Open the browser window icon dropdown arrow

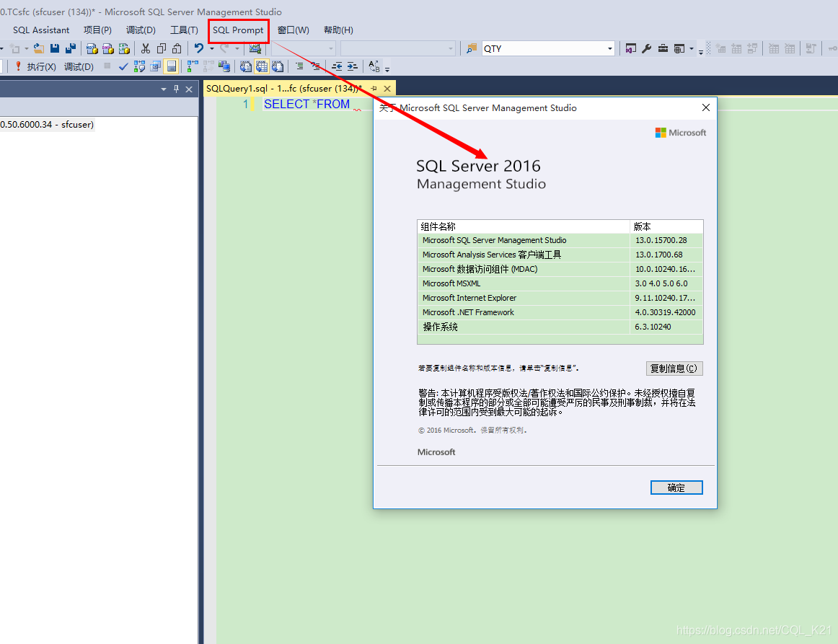pyautogui.click(x=692, y=48)
